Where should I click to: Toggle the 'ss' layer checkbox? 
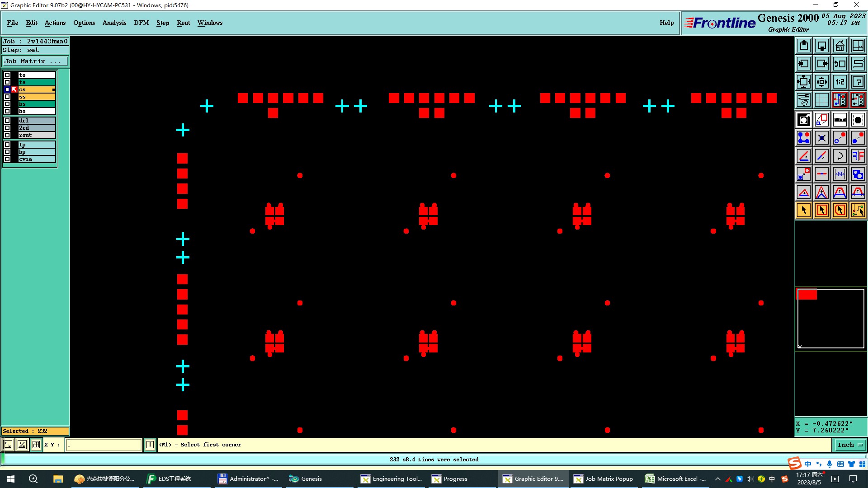7,97
